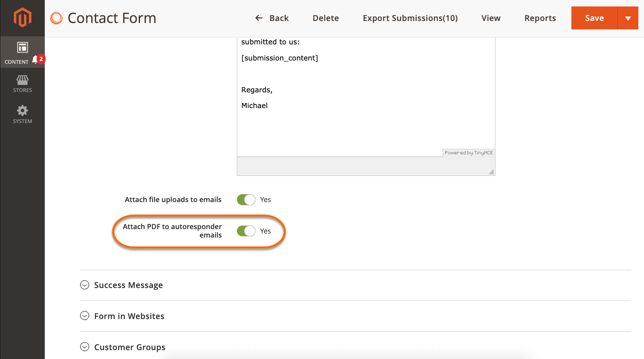
Task: Click the Powered by TinyMCE link
Action: (468, 153)
